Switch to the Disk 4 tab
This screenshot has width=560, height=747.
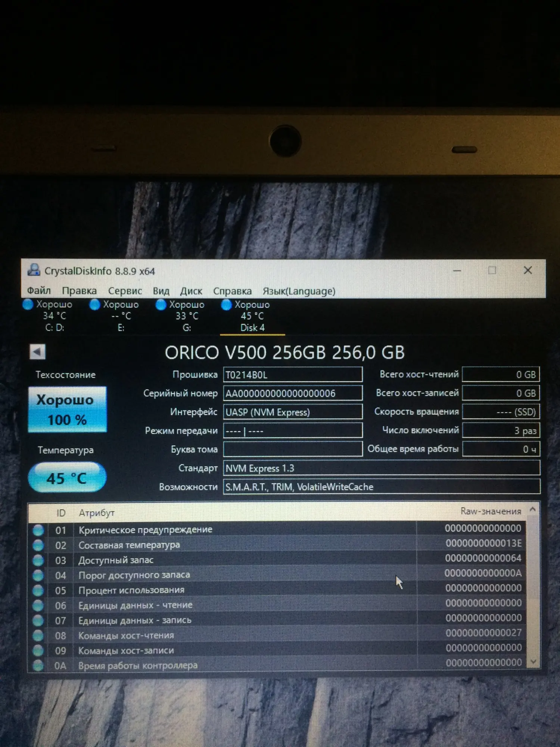click(252, 316)
